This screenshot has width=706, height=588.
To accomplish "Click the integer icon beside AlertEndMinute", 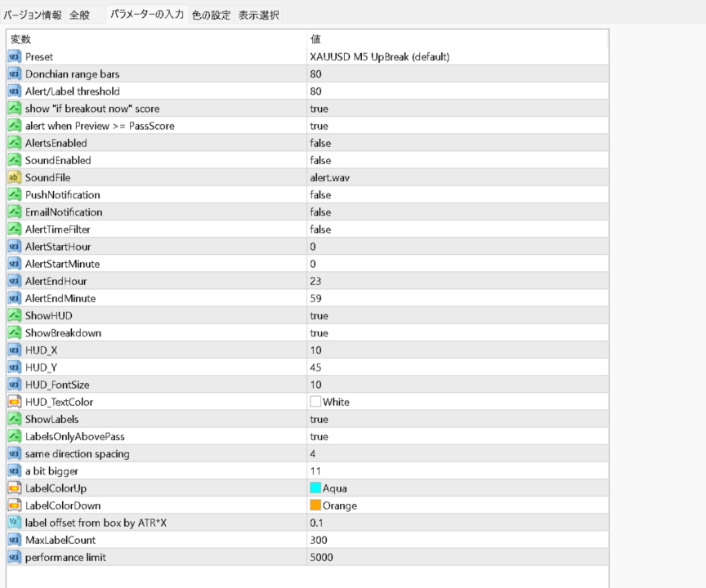I will click(x=14, y=298).
